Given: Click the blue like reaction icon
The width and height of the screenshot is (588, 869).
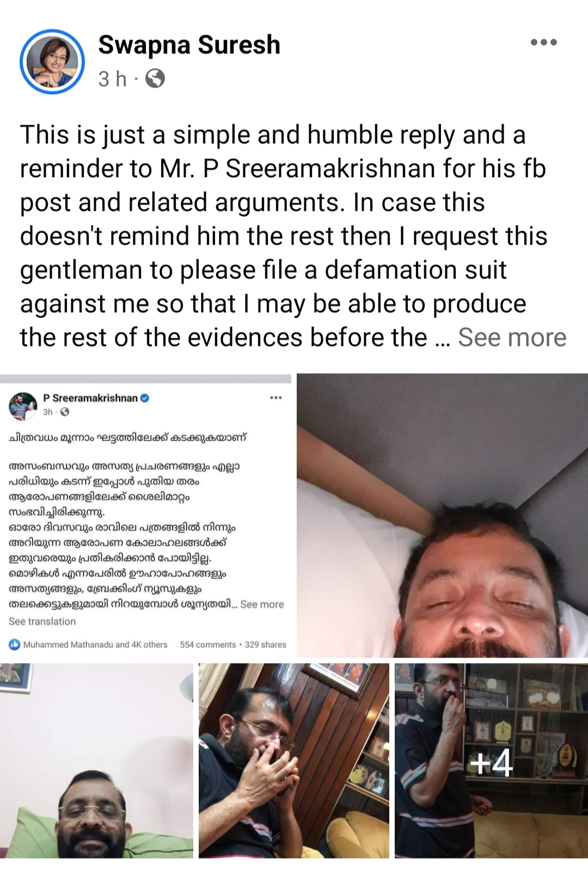Looking at the screenshot, I should (x=14, y=645).
